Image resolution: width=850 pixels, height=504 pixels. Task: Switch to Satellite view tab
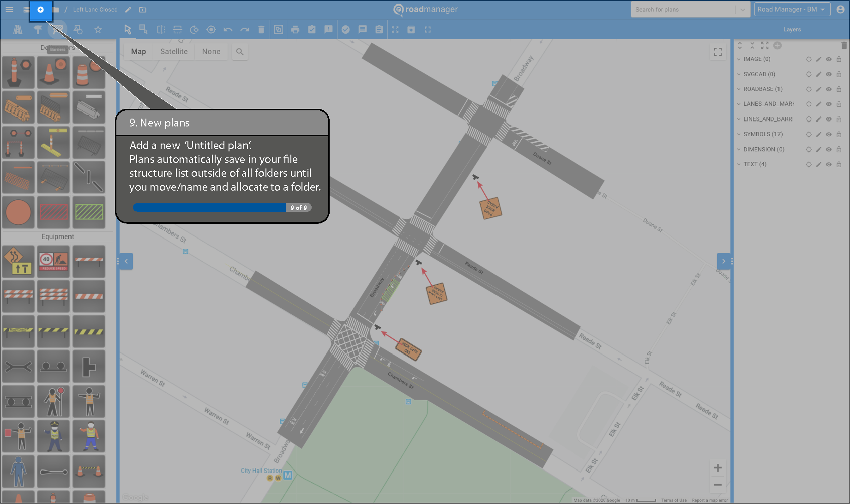click(x=174, y=52)
